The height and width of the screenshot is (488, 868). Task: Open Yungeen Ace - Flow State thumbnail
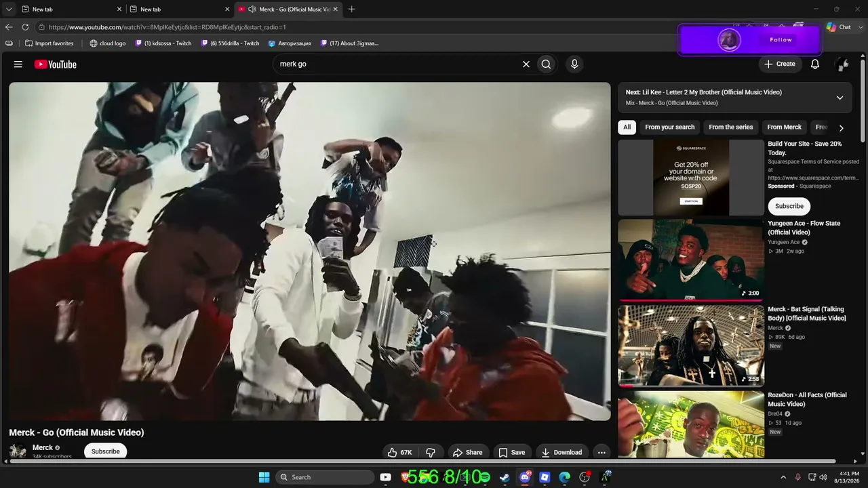(691, 260)
